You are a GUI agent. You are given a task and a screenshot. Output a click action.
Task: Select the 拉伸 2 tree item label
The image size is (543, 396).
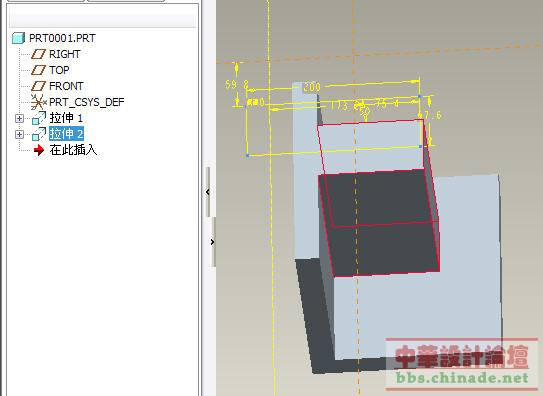[x=66, y=134]
